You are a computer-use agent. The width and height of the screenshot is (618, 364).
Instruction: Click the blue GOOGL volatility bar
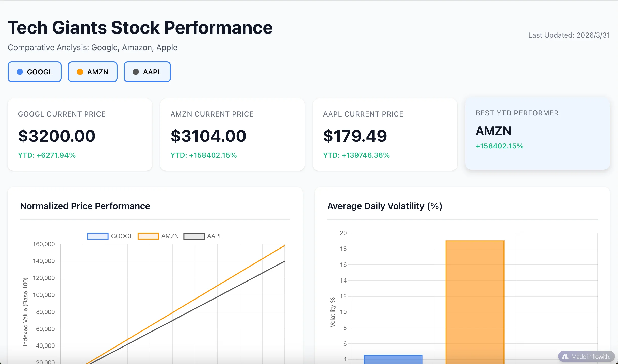click(x=393, y=359)
